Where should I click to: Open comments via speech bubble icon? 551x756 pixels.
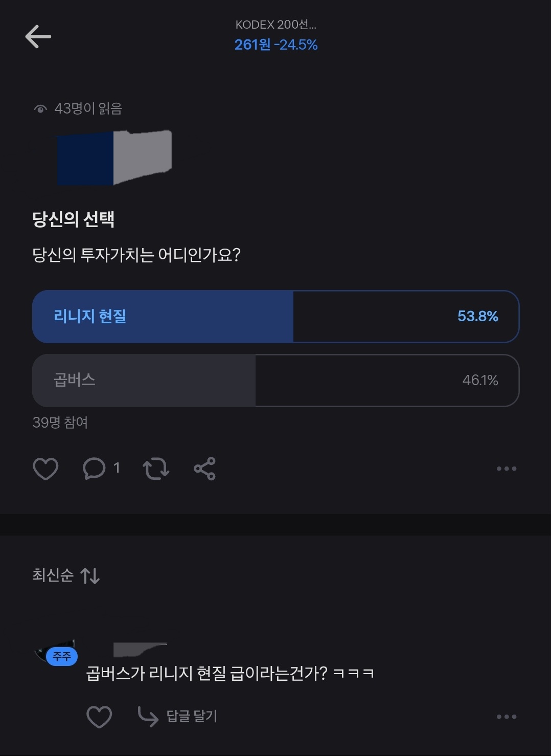tap(95, 469)
